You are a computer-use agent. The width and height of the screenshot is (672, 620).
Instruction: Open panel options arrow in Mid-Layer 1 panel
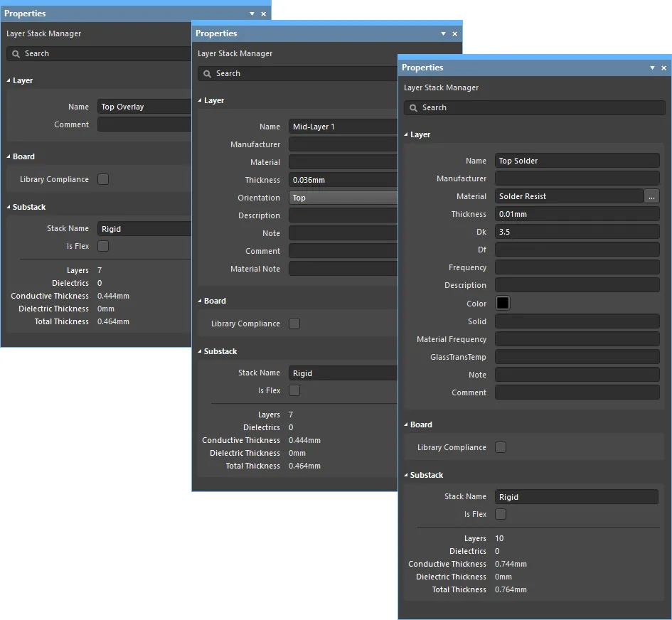coord(443,33)
